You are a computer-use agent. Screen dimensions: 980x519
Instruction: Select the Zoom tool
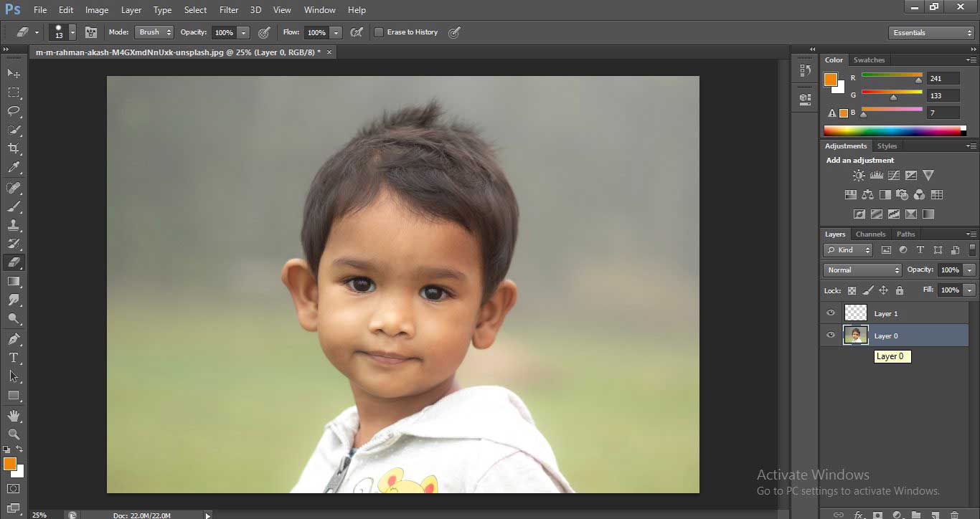click(x=14, y=434)
